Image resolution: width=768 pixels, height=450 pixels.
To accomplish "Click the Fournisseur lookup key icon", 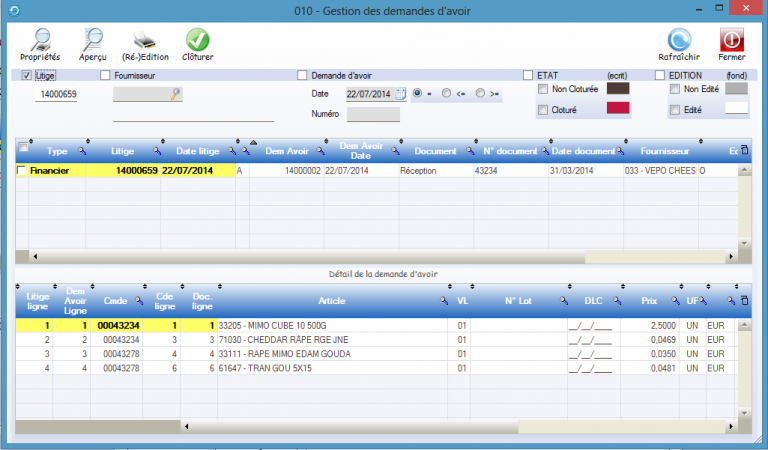I will (x=175, y=94).
